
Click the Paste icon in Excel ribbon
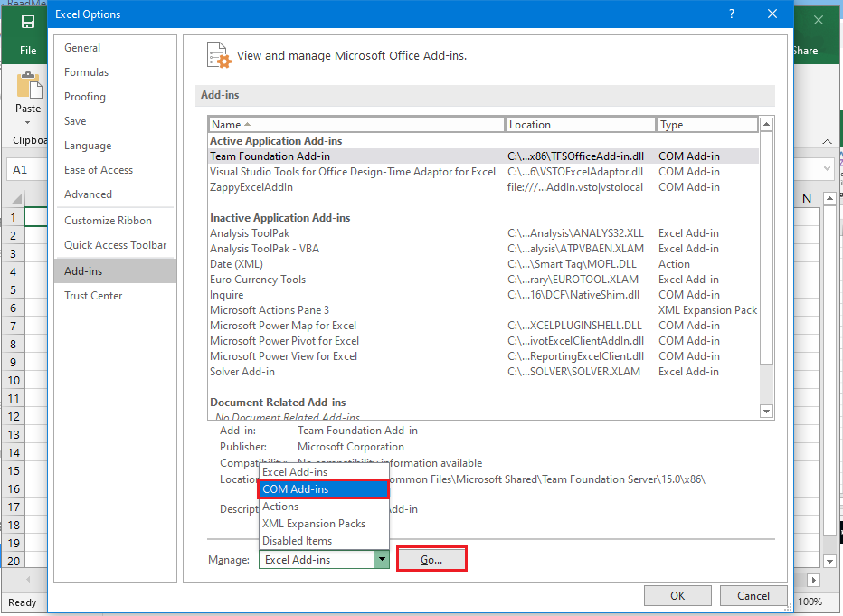pyautogui.click(x=29, y=85)
